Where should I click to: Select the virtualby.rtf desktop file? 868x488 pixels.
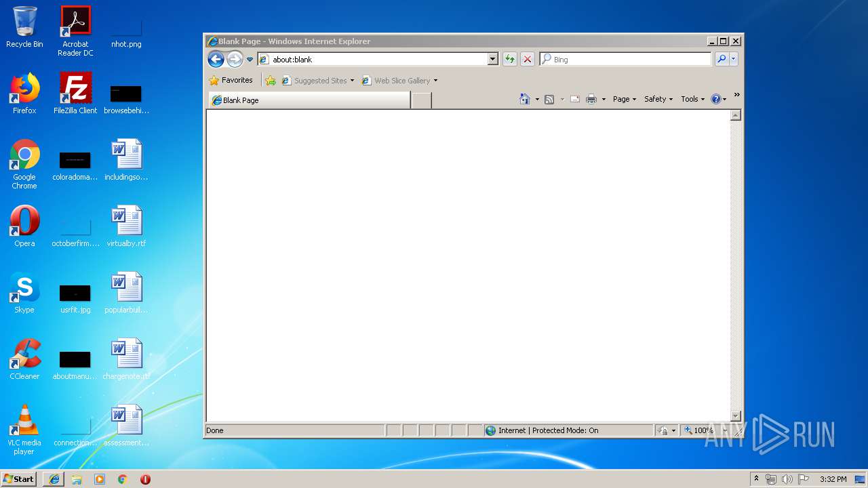(126, 226)
